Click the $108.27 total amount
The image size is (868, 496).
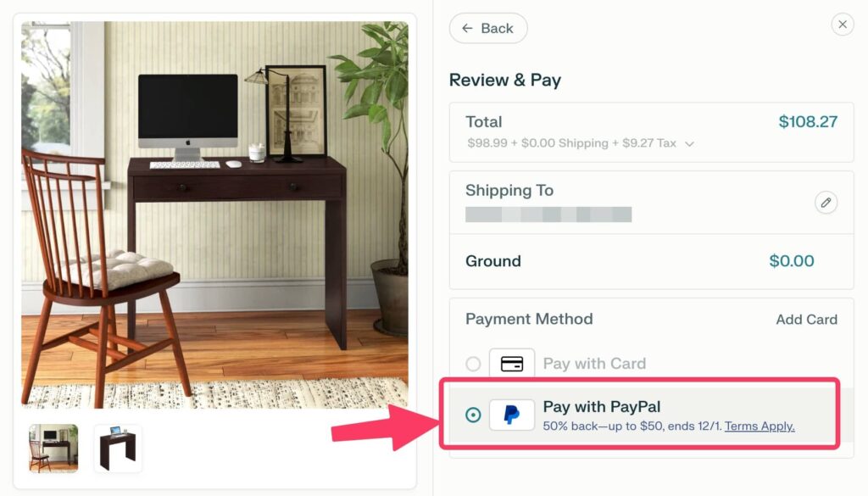click(808, 122)
